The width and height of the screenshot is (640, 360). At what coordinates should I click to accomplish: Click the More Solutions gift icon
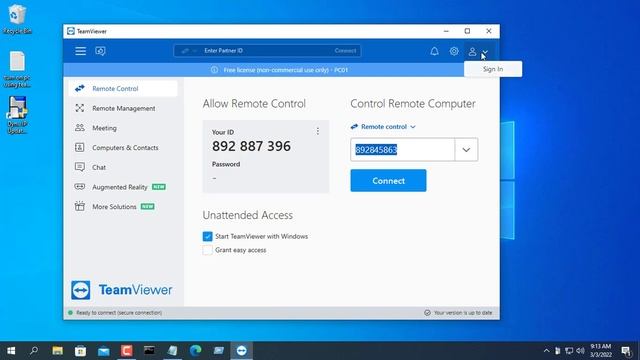pos(80,206)
